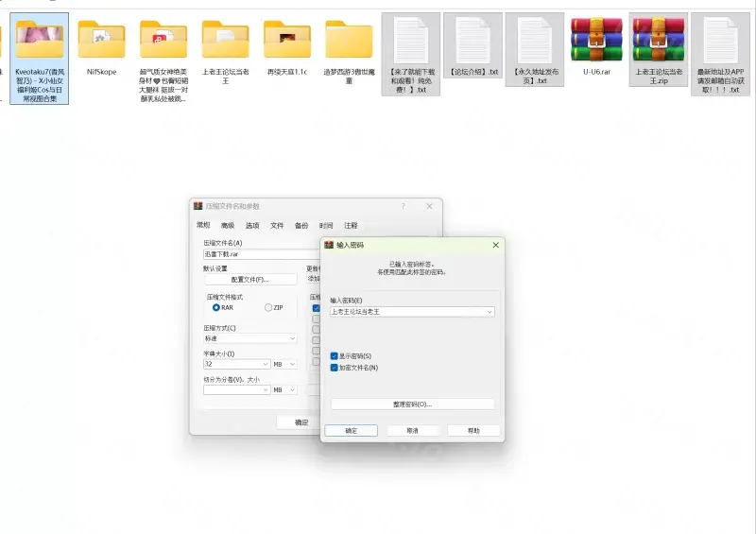
Task: Click 整理密码 button in password dialog
Action: tap(412, 404)
